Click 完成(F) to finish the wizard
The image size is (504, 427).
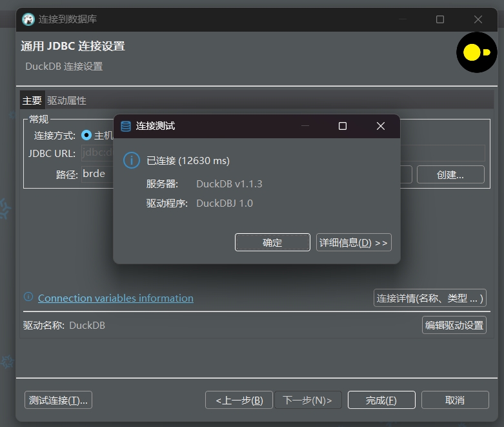(x=381, y=401)
